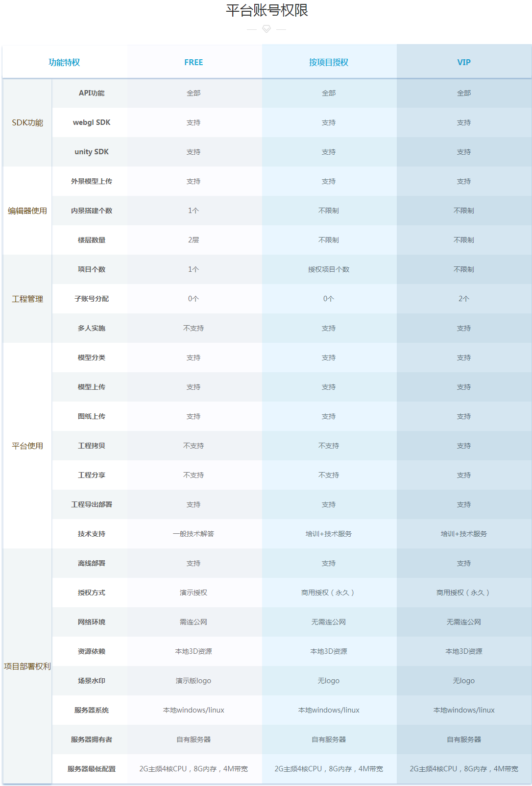This screenshot has height=786, width=532.
Task: Click the 工程导出部署 row label
Action: [x=92, y=504]
